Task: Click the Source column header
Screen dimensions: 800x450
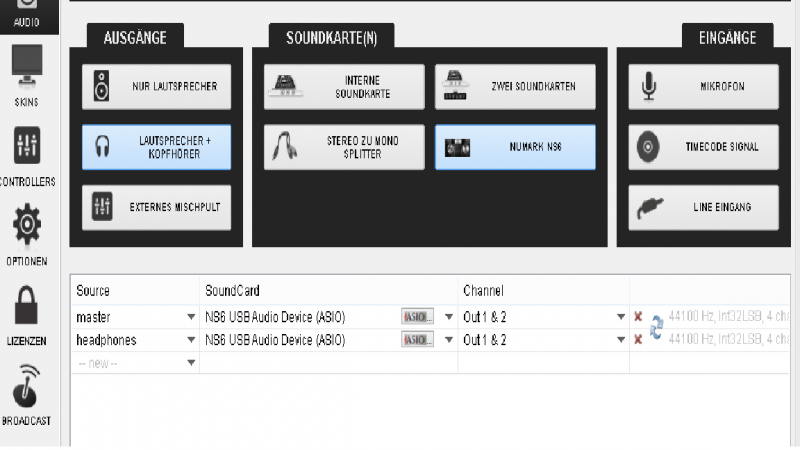Action: [x=93, y=291]
